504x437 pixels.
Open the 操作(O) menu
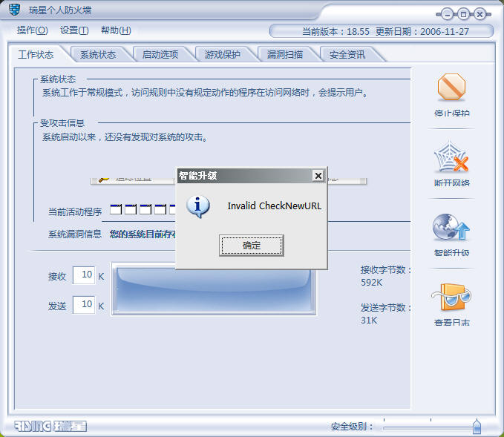[x=32, y=30]
